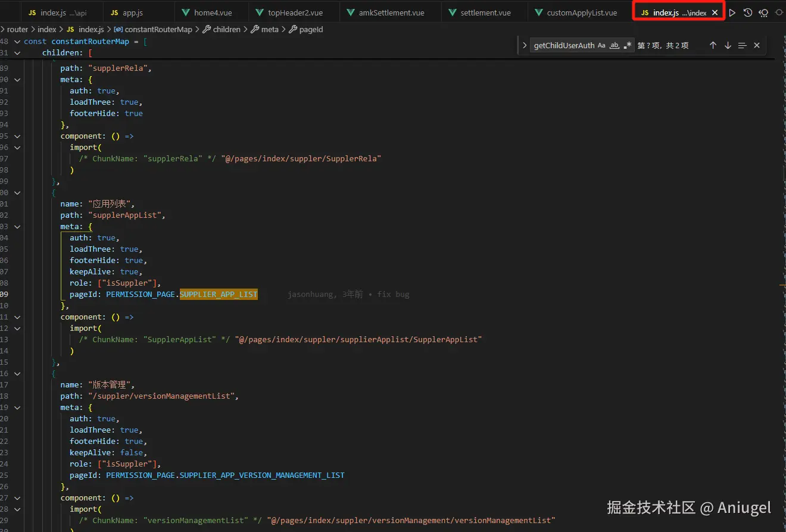
Task: Fold the component arrow of versionManagementList import
Action: [17, 497]
